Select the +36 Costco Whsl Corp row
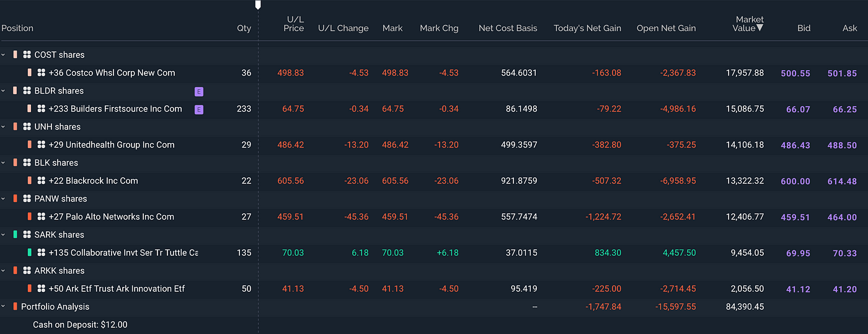868x334 pixels. [x=434, y=73]
